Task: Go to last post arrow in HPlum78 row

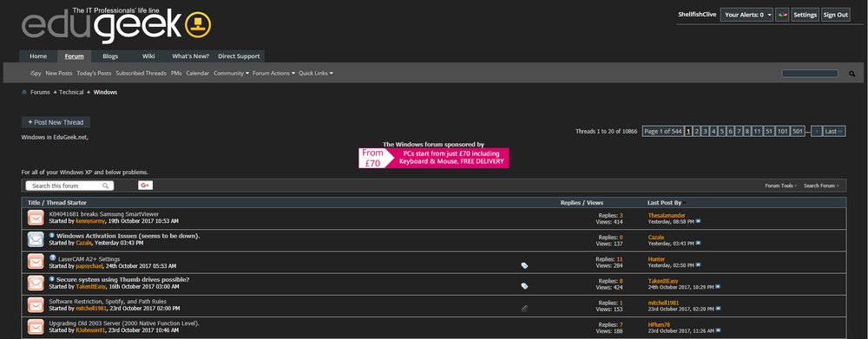Action: (718, 330)
